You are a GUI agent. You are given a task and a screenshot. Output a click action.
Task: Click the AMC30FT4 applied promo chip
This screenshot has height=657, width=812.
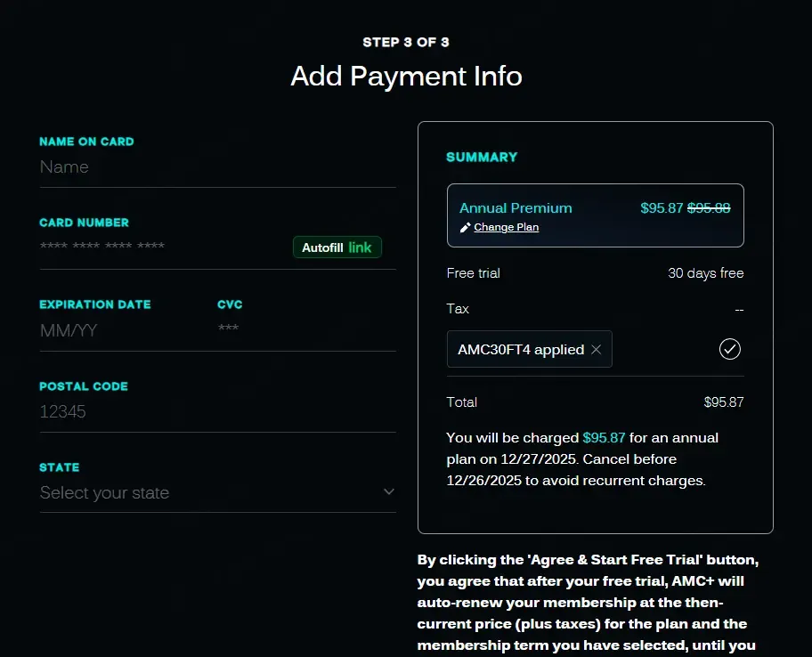pos(521,350)
